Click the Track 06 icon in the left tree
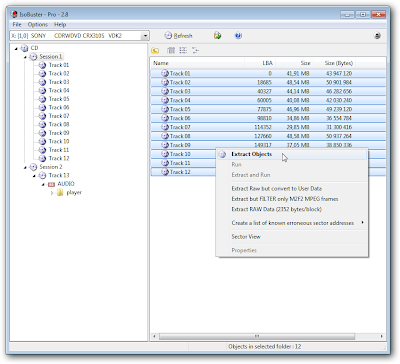The image size is (400, 364). point(42,107)
